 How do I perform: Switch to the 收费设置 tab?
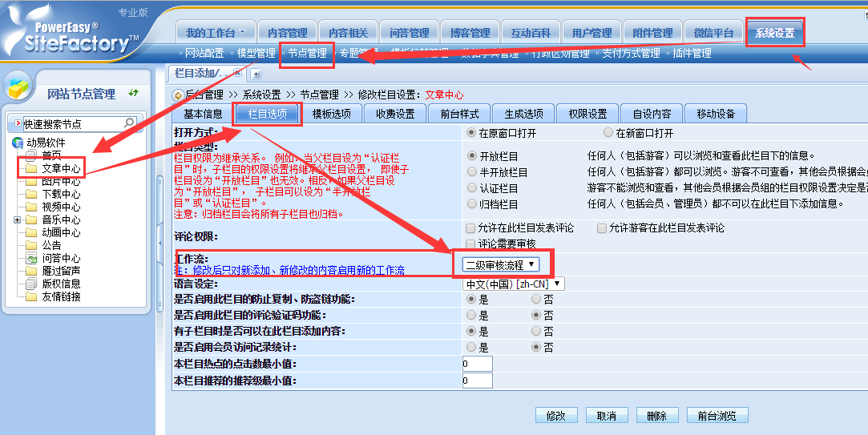point(395,114)
